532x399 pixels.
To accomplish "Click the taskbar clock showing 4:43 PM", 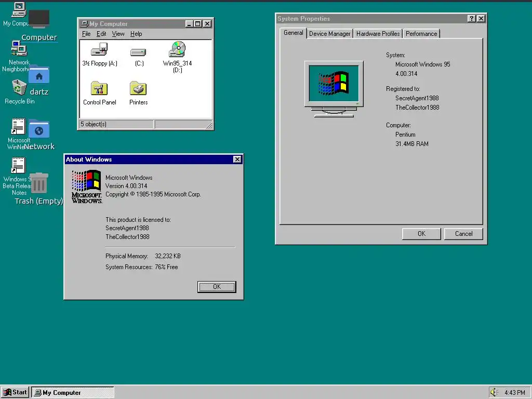I will (x=515, y=393).
